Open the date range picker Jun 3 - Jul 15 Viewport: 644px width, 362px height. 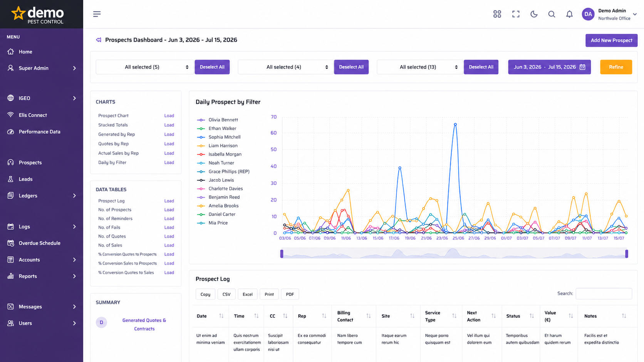[x=549, y=67]
